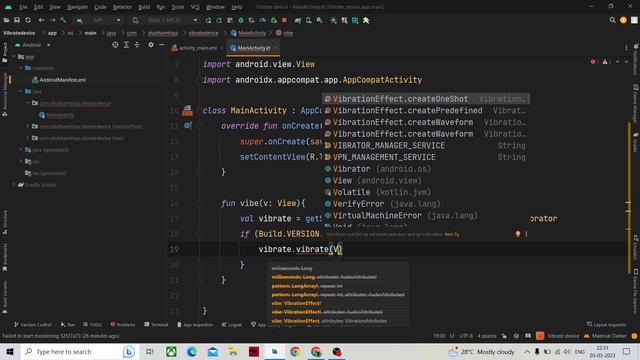
Task: Click the override gutter icon on line 11
Action: click(187, 126)
